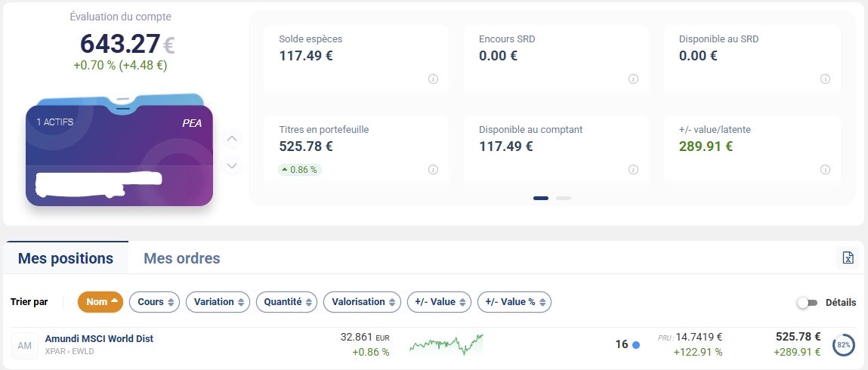Click the 82% circular progress indicator
The image size is (868, 370).
[844, 345]
